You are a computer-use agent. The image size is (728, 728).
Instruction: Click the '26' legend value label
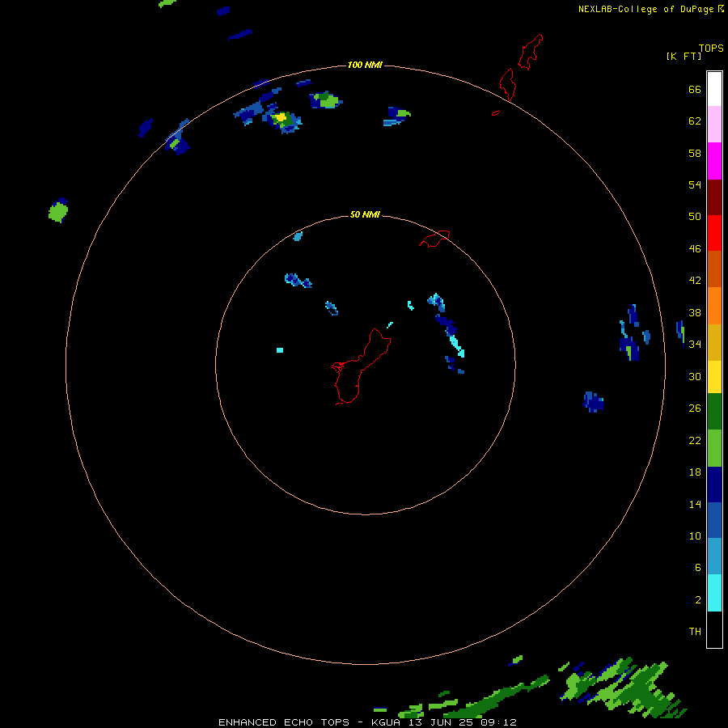pyautogui.click(x=695, y=408)
